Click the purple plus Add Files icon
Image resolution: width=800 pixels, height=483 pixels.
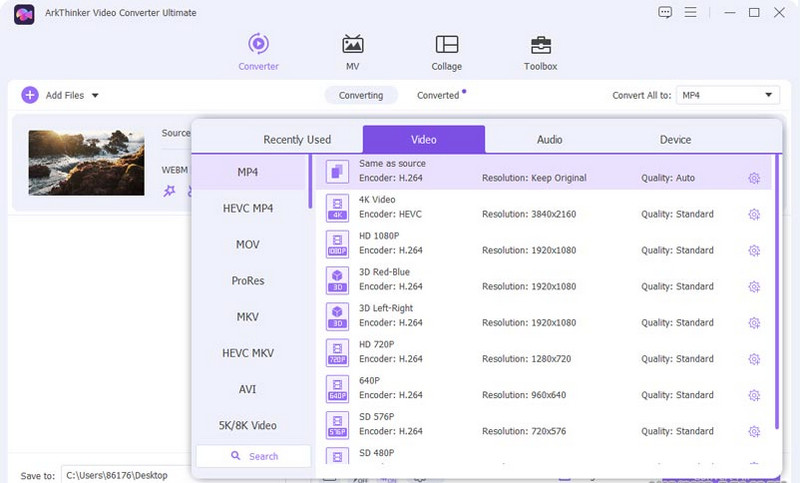pos(30,95)
